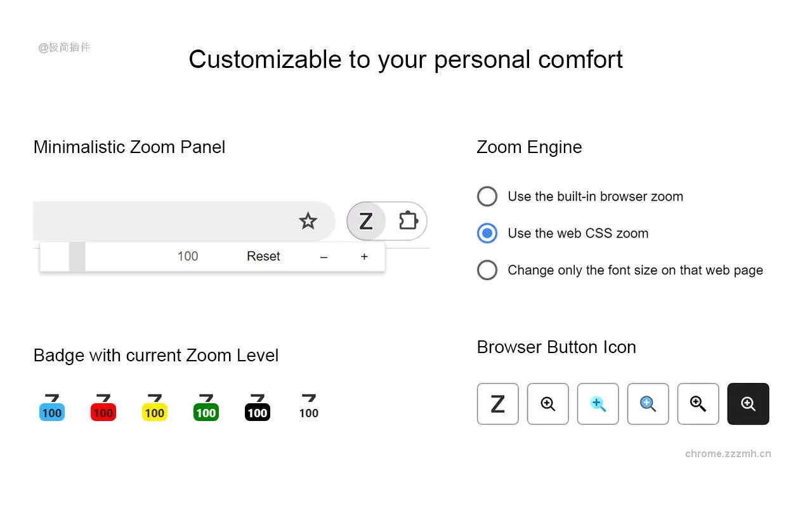Select Use the built-in browser zoom
Viewport: 812px width, 508px height.
click(487, 196)
